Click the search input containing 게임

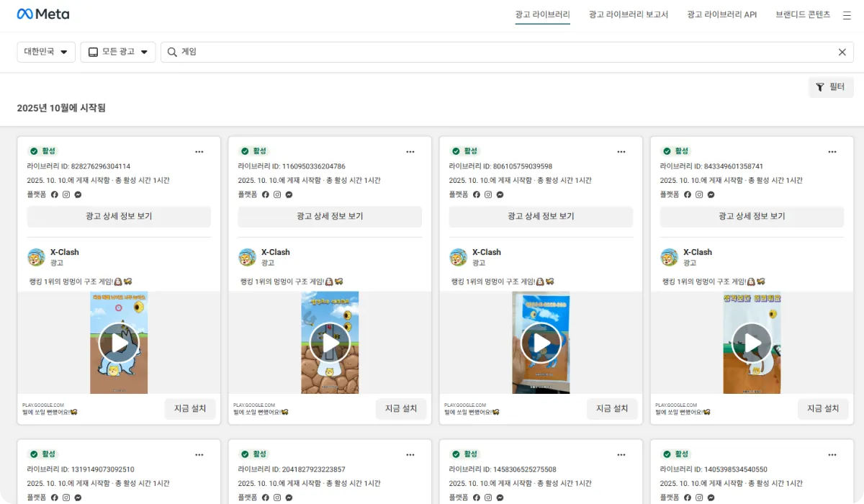pyautogui.click(x=504, y=52)
